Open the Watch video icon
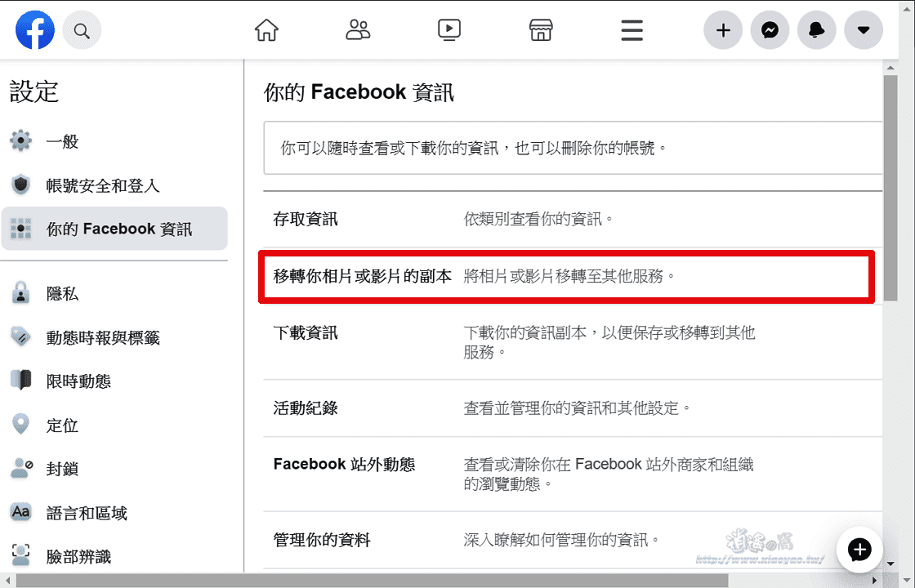 coord(449,29)
